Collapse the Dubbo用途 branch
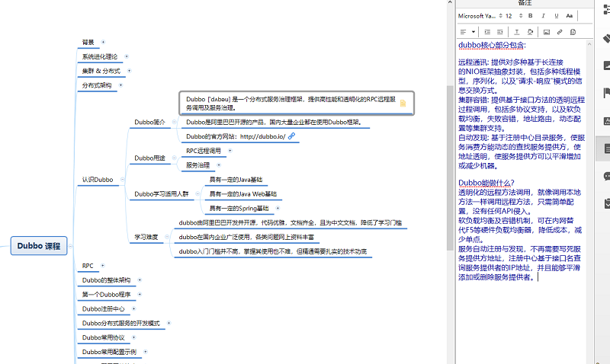Image resolution: width=610 pixels, height=364 pixels. click(174, 158)
